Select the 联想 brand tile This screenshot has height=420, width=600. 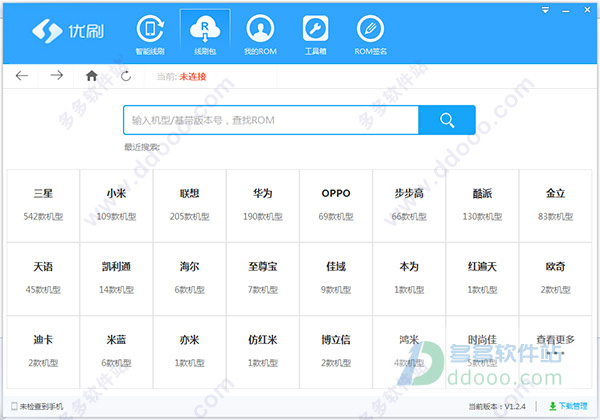pyautogui.click(x=189, y=206)
